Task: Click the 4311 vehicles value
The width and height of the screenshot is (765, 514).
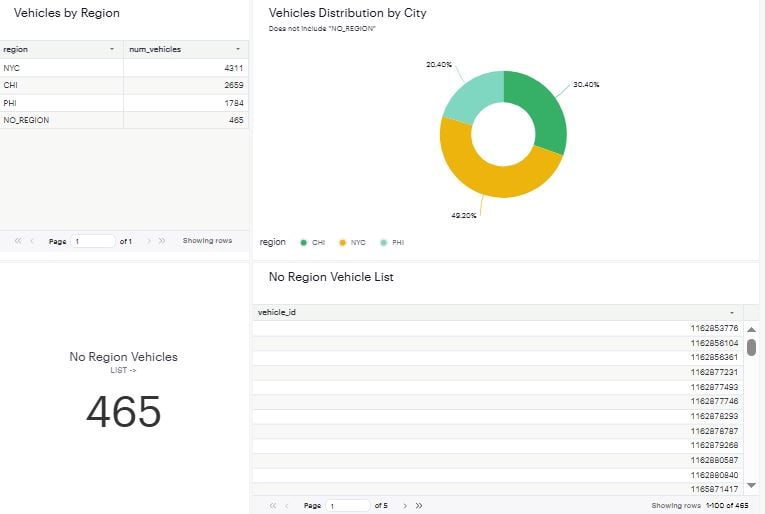Action: (234, 68)
